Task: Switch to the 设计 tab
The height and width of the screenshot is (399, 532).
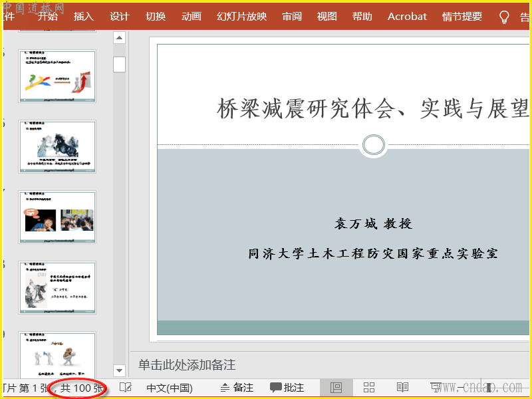Action: (120, 16)
